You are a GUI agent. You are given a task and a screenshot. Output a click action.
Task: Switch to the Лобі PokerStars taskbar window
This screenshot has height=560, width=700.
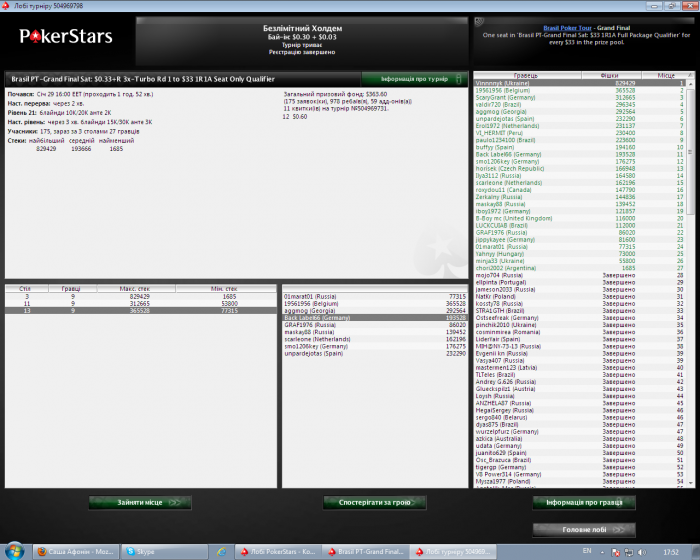pos(278,552)
